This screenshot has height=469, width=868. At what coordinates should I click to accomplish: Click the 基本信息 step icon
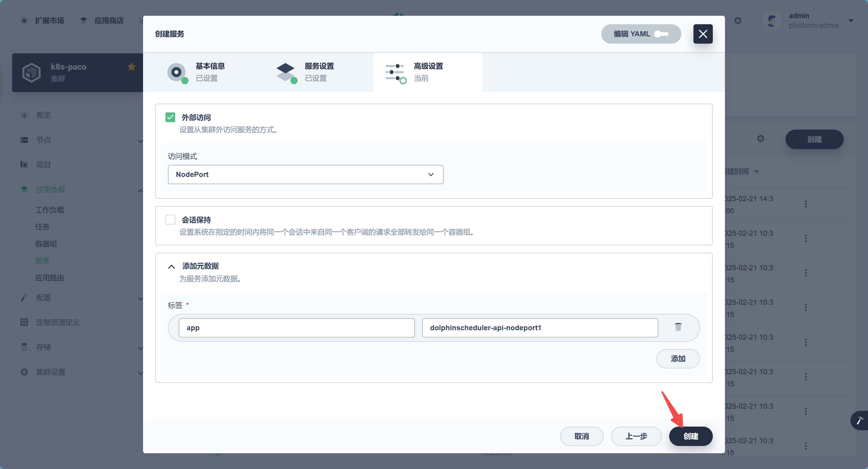click(177, 72)
